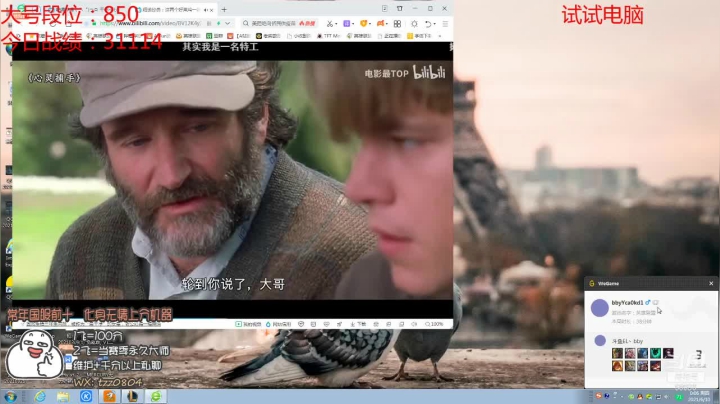This screenshot has width=720, height=404.
Task: Select second champion icon in bottom row
Action: tap(630, 365)
